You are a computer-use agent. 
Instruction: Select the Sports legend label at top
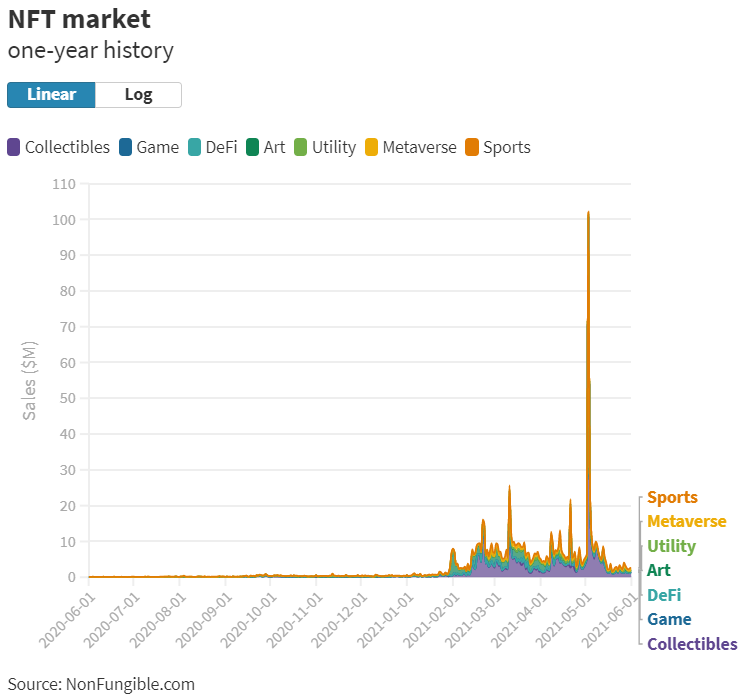(507, 148)
